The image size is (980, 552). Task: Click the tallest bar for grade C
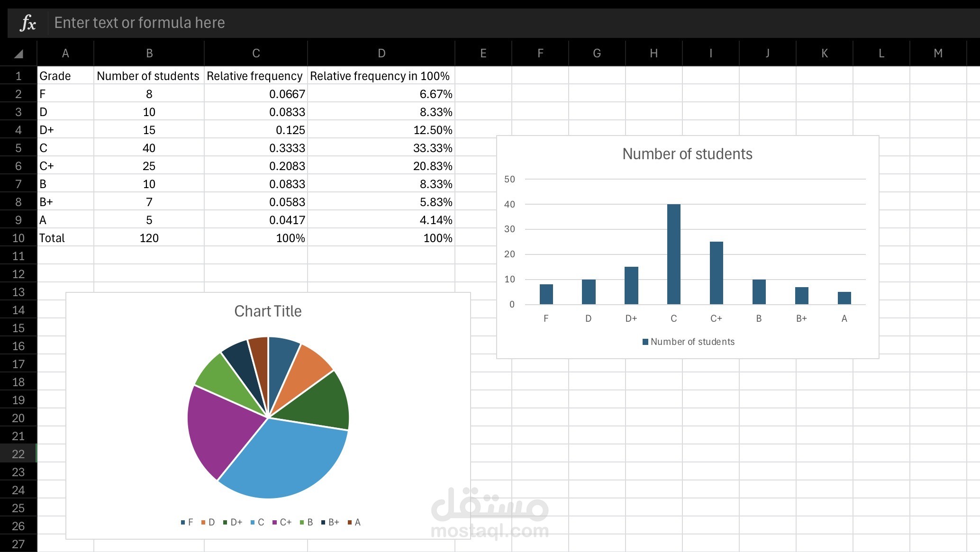click(x=673, y=254)
